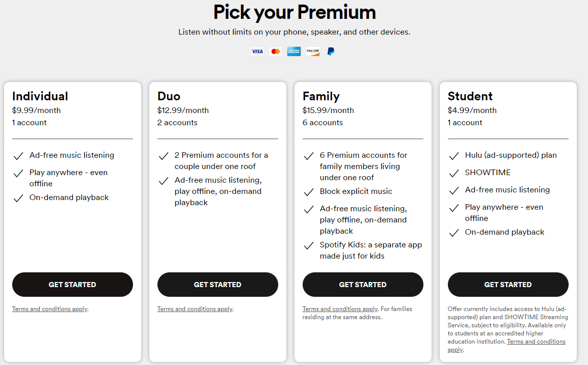This screenshot has width=588, height=365.
Task: Get started with the Duo plan
Action: [x=218, y=285]
